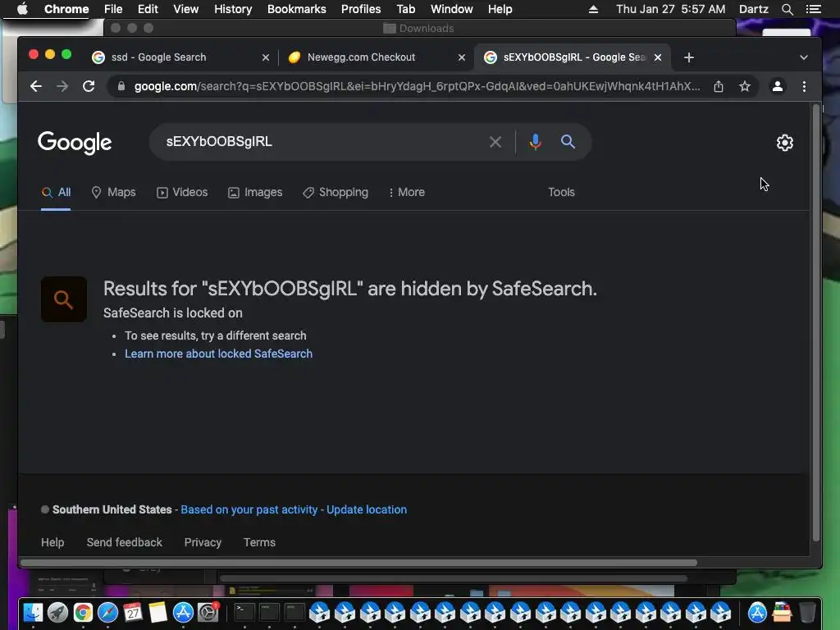Switch to Images results
This screenshot has width=840, height=630.
[255, 192]
